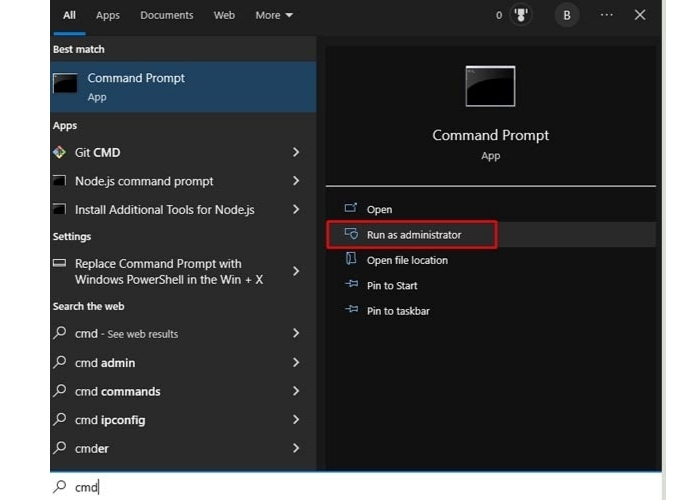Expand cmd commands suggestion arrow
The height and width of the screenshot is (500, 700).
(296, 391)
